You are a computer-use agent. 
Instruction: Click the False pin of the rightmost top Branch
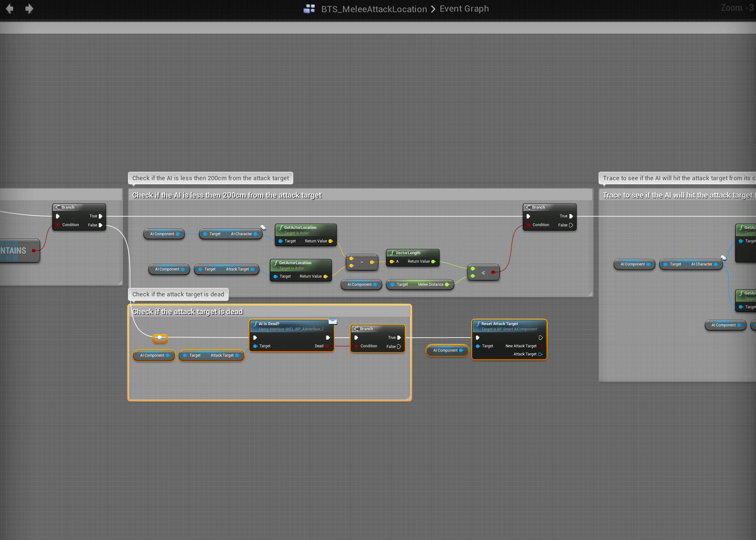pos(571,225)
